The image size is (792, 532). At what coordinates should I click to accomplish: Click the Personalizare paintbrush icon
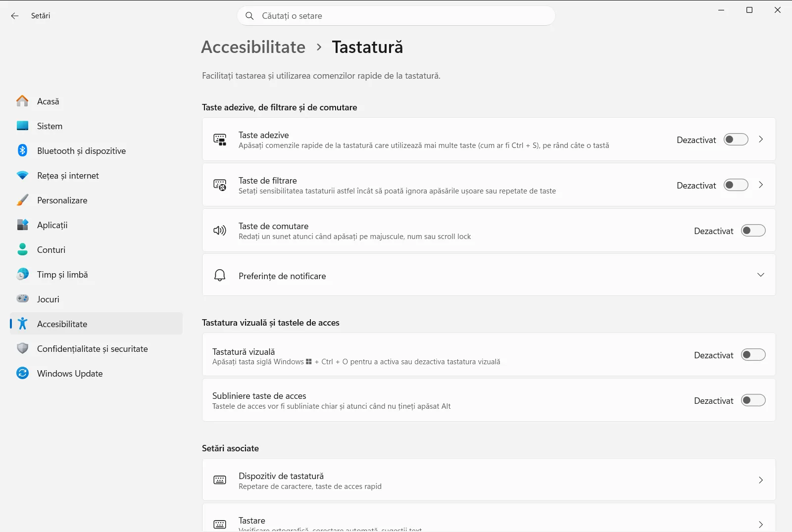22,200
